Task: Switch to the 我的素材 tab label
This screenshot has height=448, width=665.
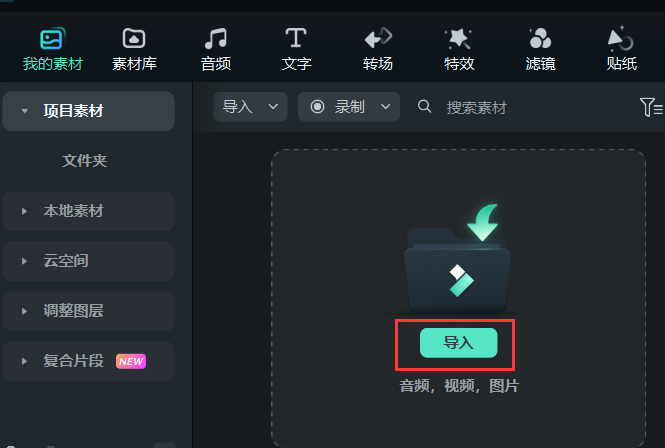Action: [53, 64]
